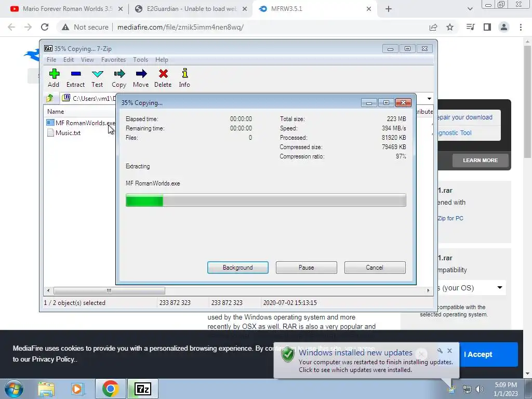The height and width of the screenshot is (399, 532).
Task: Click the share page icon in address bar
Action: pos(433,27)
